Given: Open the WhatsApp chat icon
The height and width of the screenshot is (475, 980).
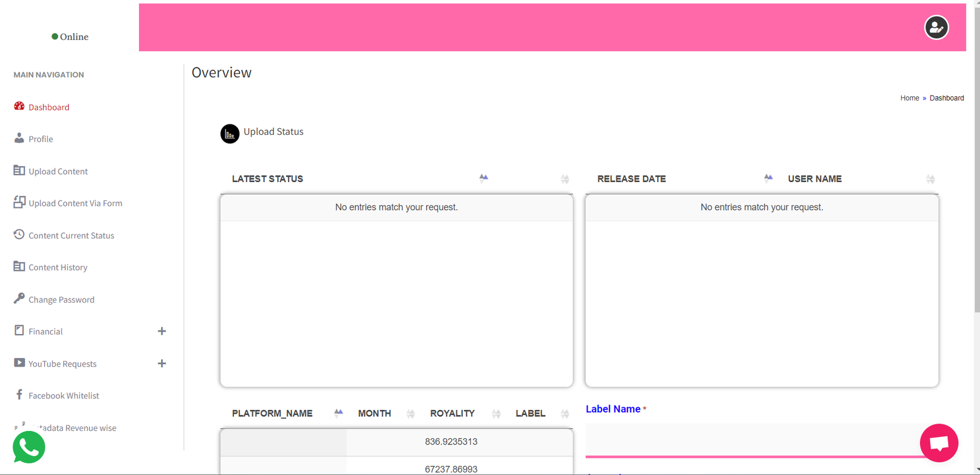Looking at the screenshot, I should pos(29,447).
